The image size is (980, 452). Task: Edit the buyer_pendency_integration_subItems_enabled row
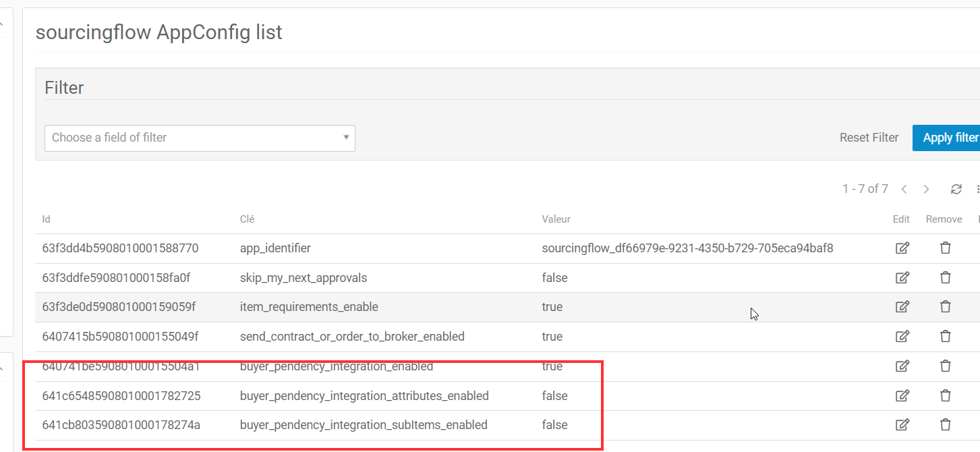click(x=902, y=424)
